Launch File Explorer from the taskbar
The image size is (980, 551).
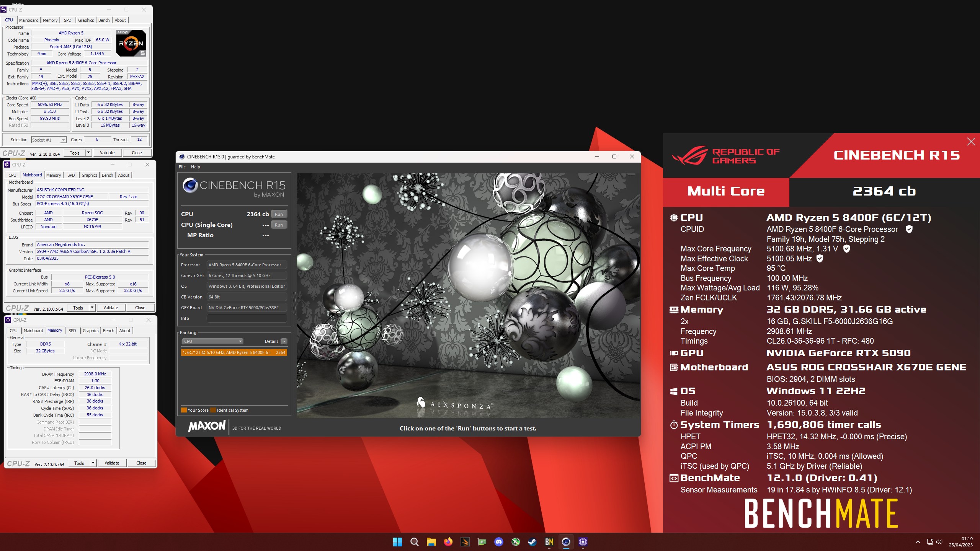point(431,542)
